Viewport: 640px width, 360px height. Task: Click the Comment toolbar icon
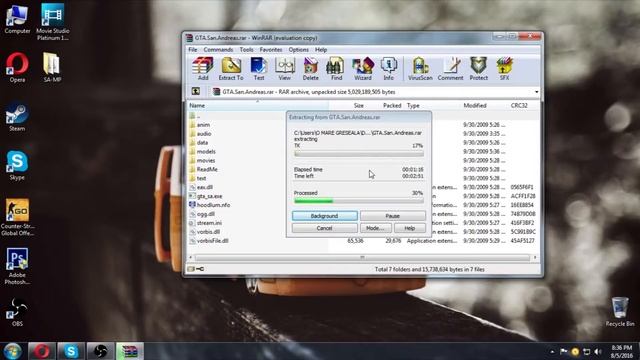[451, 69]
